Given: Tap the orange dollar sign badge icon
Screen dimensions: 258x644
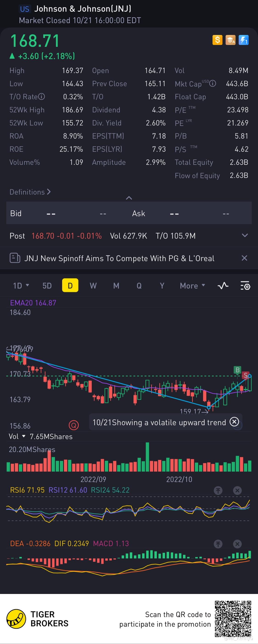Looking at the screenshot, I should (217, 40).
